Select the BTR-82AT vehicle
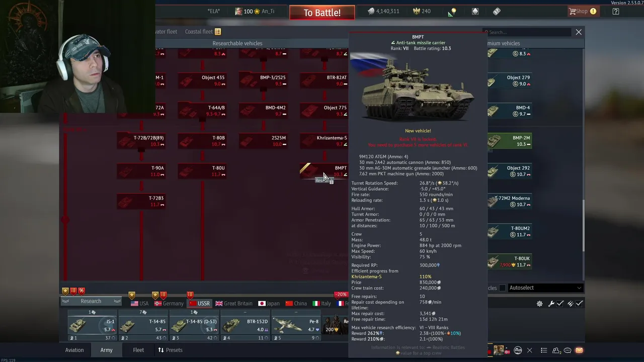 [324, 80]
